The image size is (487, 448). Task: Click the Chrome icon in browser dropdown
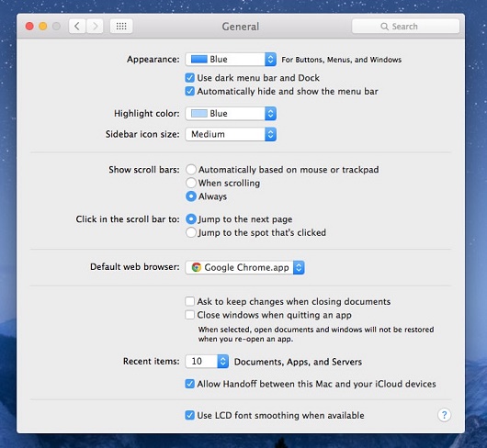(x=196, y=267)
